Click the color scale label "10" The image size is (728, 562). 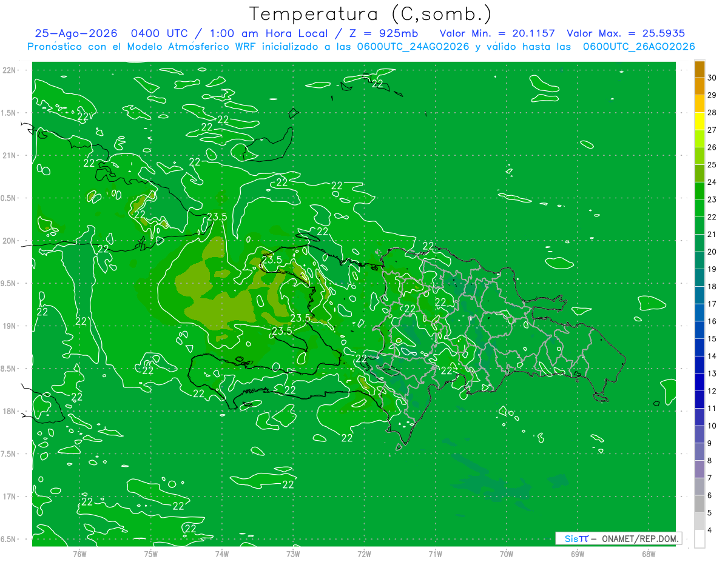(712, 426)
